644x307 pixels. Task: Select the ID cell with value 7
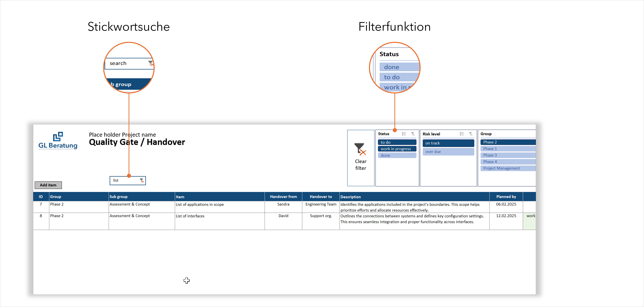pos(41,207)
